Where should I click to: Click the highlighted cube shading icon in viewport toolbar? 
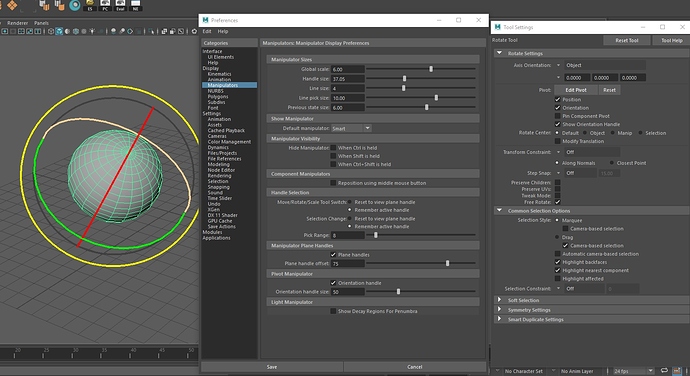(59, 31)
